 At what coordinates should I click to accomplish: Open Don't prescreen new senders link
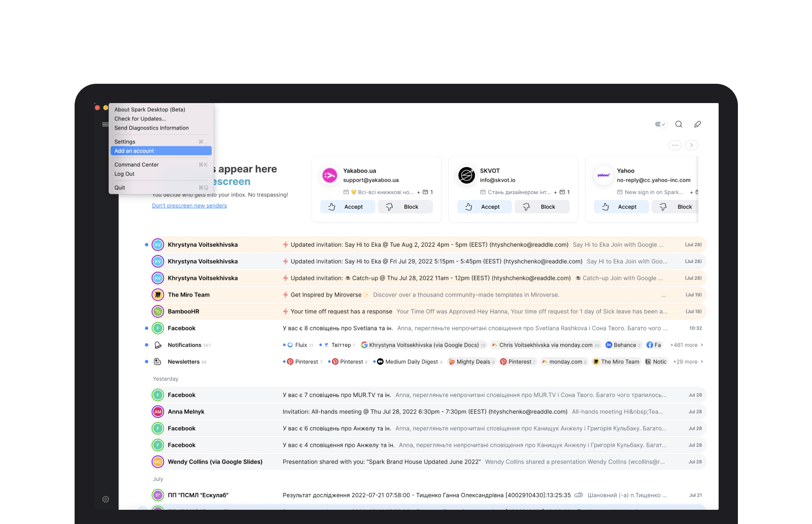coord(189,206)
